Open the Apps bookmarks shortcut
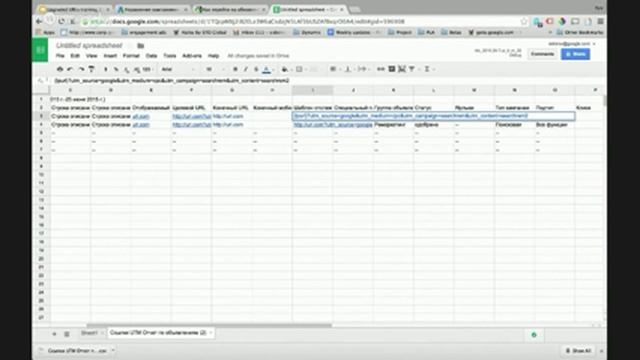640x360 pixels. (x=46, y=32)
